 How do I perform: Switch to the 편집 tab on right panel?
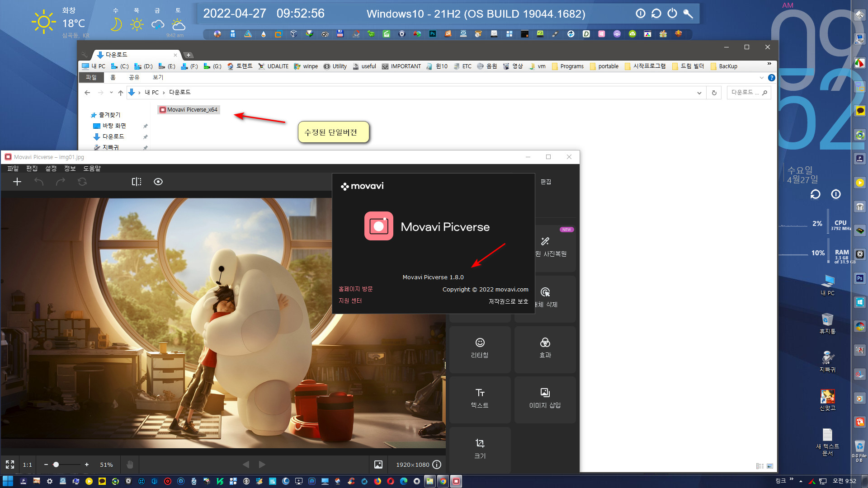pyautogui.click(x=546, y=182)
